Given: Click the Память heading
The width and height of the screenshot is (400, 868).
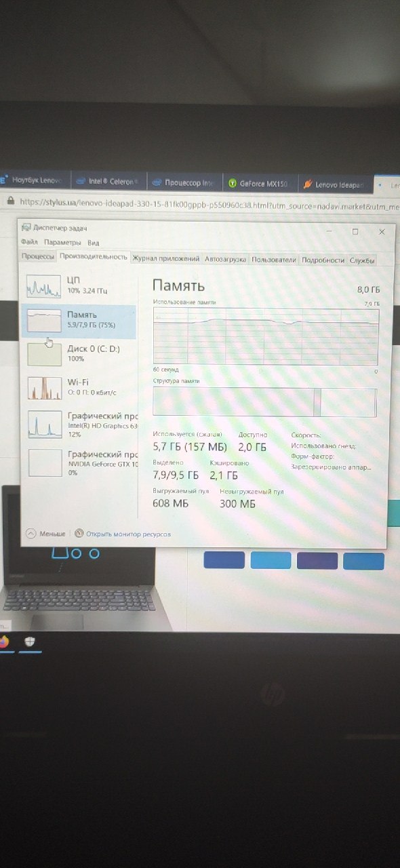Looking at the screenshot, I should (178, 285).
